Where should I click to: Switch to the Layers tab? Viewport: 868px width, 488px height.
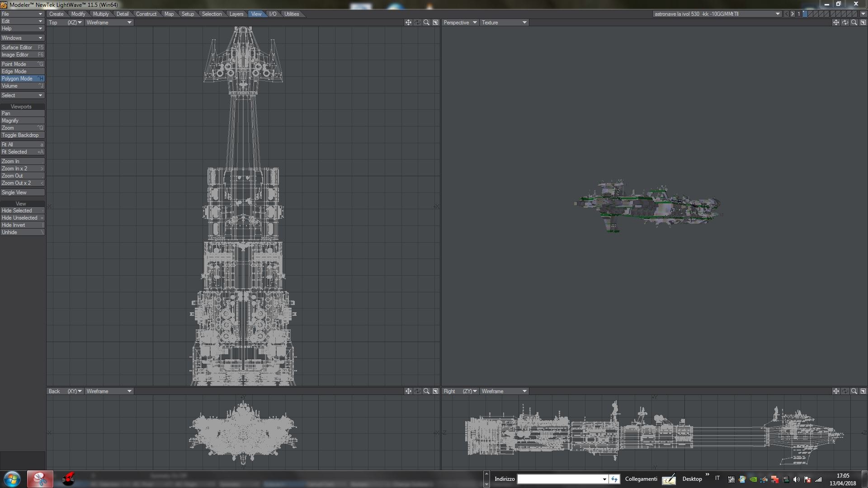236,14
